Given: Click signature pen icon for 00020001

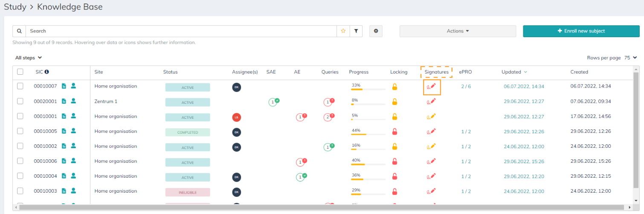Looking at the screenshot, I should coord(432,101).
